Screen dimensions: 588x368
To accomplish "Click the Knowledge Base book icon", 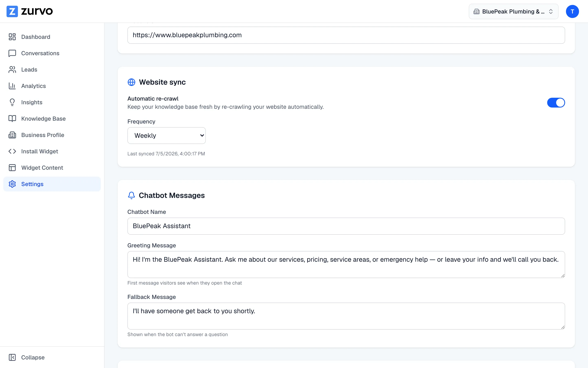I will click(12, 119).
